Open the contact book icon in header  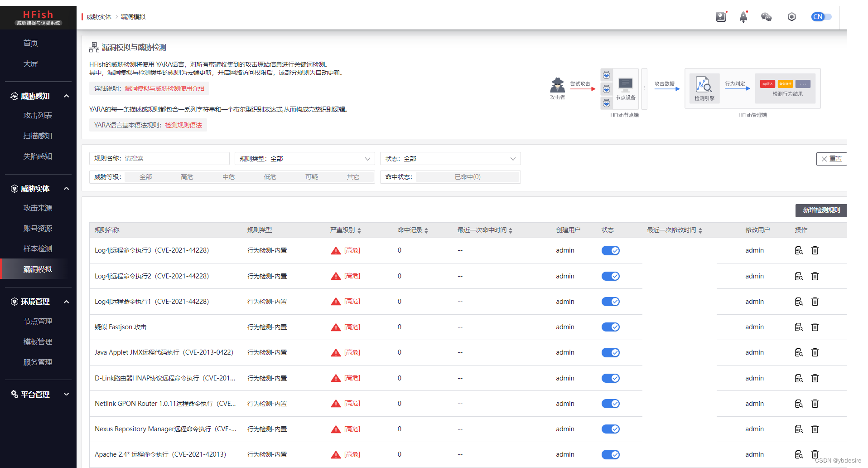click(721, 17)
